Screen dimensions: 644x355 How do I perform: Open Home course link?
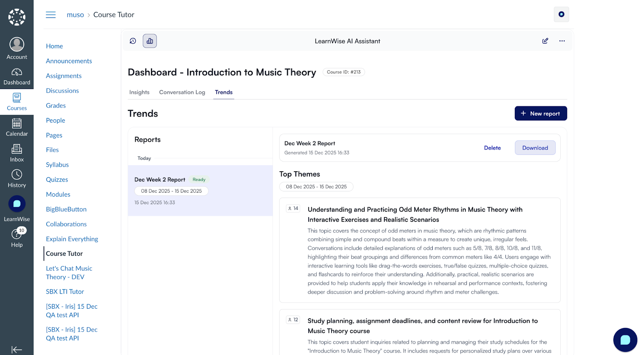tap(54, 46)
